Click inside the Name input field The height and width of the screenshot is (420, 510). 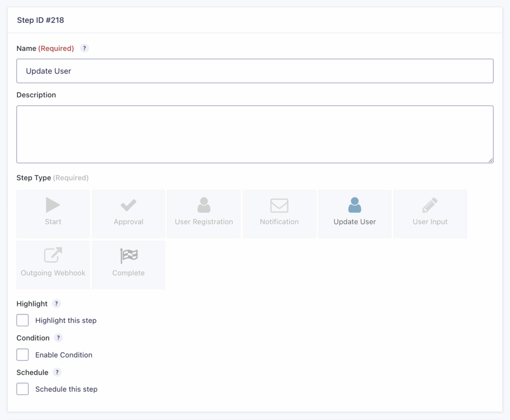[255, 71]
